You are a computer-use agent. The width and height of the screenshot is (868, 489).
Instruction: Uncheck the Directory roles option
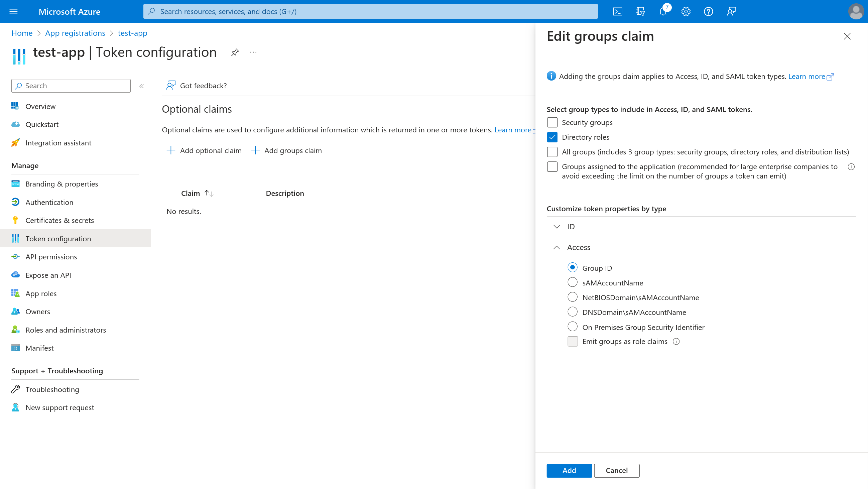tap(552, 137)
